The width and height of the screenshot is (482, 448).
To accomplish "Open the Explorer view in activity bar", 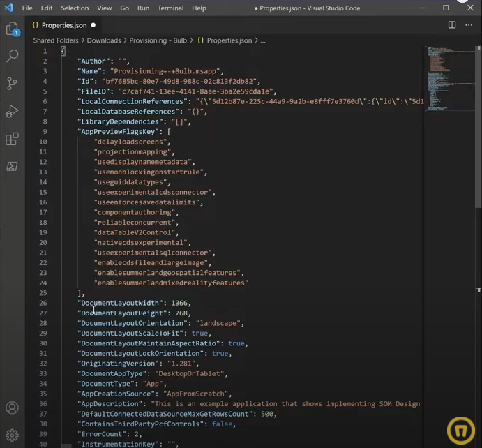I will pyautogui.click(x=12, y=29).
